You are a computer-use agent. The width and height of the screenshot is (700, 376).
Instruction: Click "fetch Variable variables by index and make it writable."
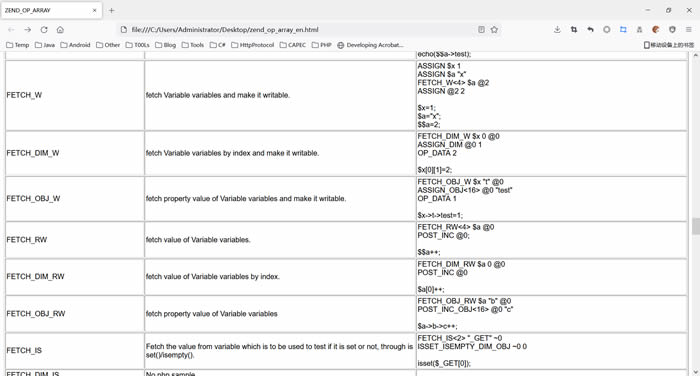(x=232, y=153)
